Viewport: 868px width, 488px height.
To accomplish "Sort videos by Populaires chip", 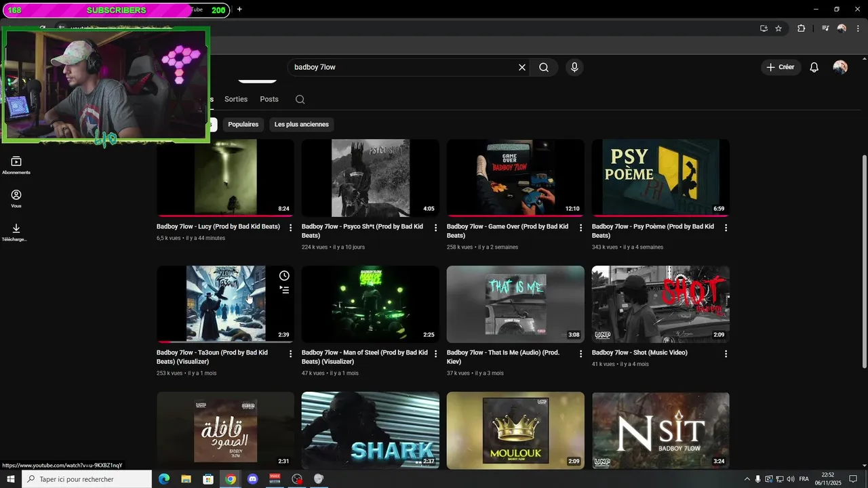I will (x=243, y=124).
